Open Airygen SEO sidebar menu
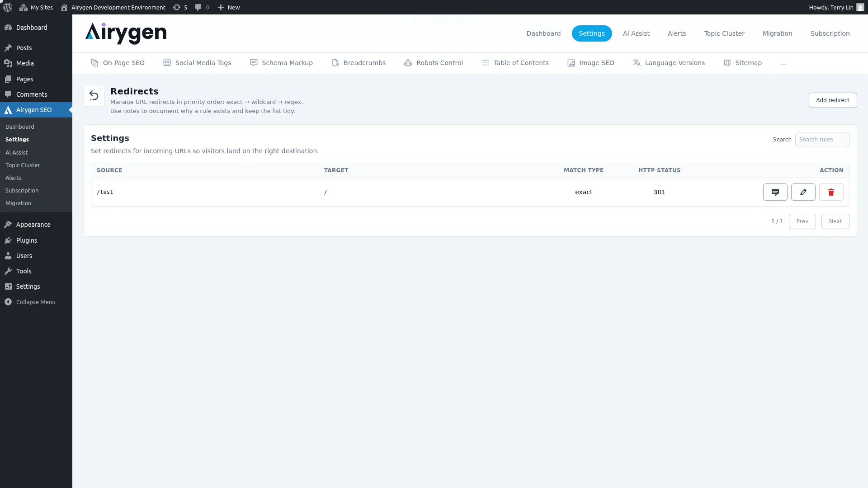868x488 pixels. (x=36, y=110)
